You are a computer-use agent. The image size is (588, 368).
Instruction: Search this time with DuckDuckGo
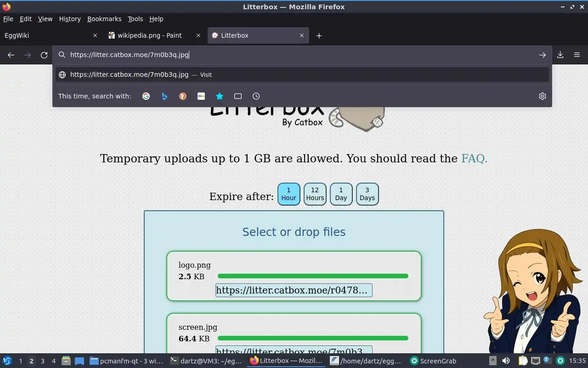point(183,96)
